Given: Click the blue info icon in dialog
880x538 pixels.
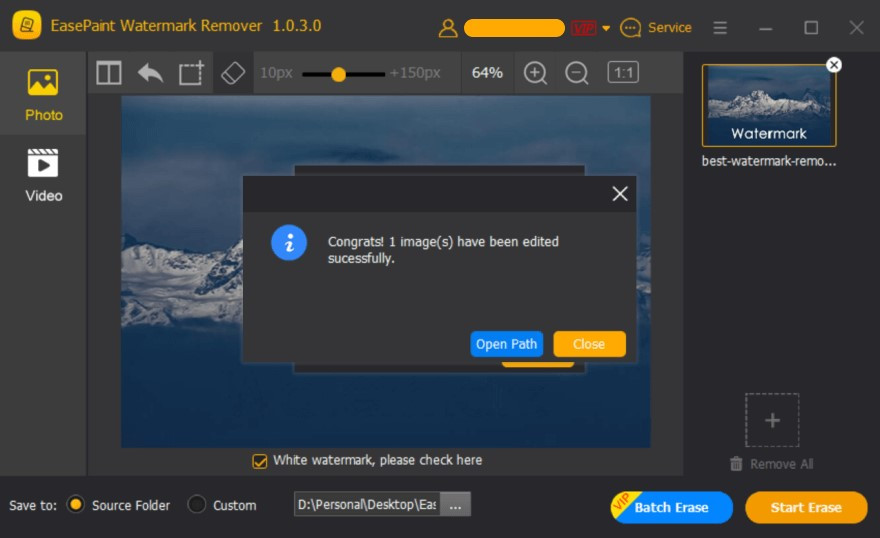Looking at the screenshot, I should coord(289,243).
